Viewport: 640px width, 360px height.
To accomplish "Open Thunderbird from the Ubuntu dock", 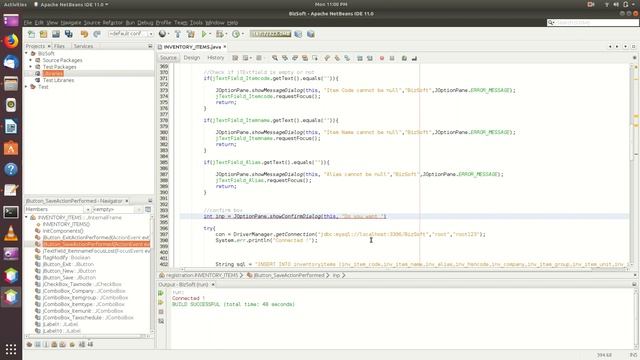I will click(11, 62).
